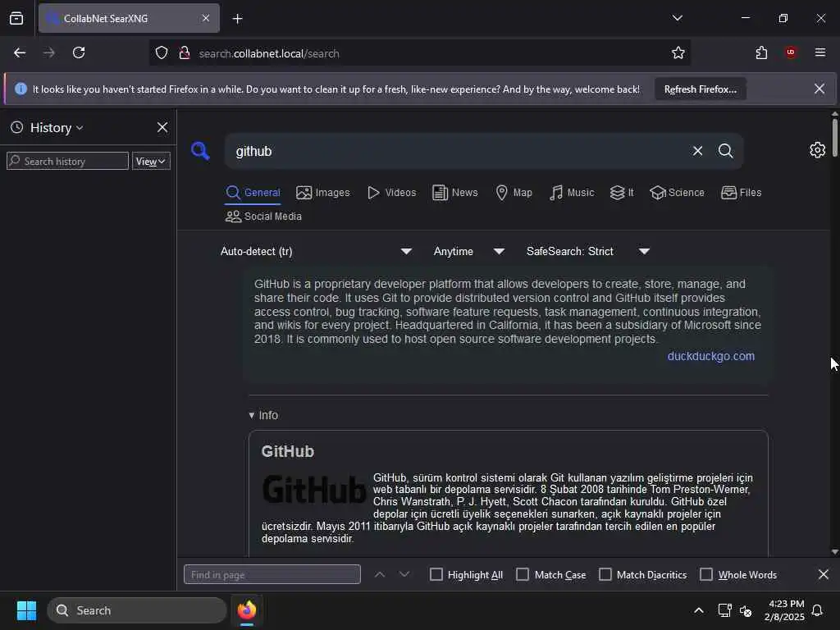Enable Highlight All checkbox

[x=436, y=574]
